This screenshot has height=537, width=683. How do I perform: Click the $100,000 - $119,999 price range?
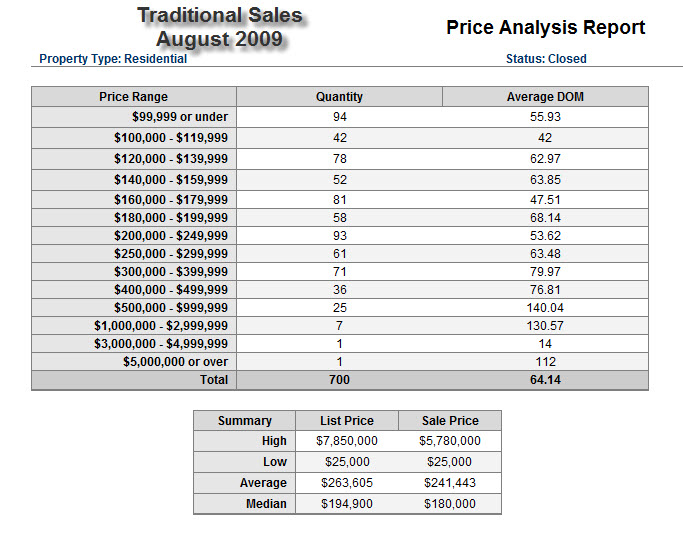pos(170,138)
